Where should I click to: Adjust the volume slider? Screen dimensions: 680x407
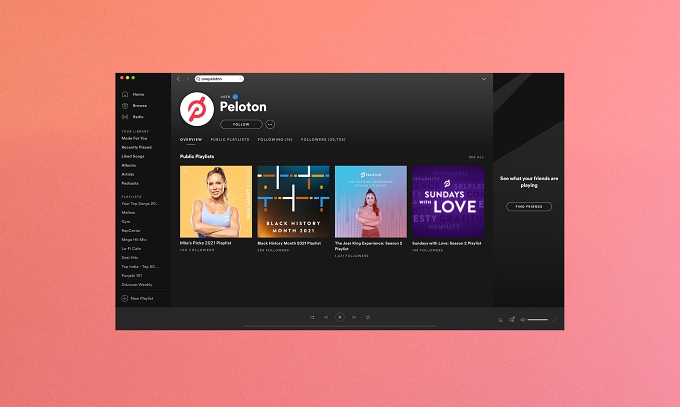click(538, 320)
